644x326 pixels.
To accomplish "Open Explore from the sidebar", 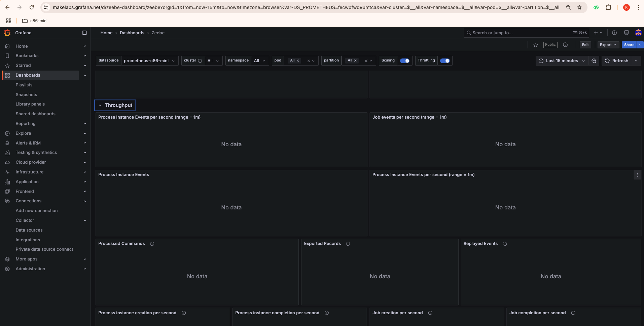I will pyautogui.click(x=24, y=133).
